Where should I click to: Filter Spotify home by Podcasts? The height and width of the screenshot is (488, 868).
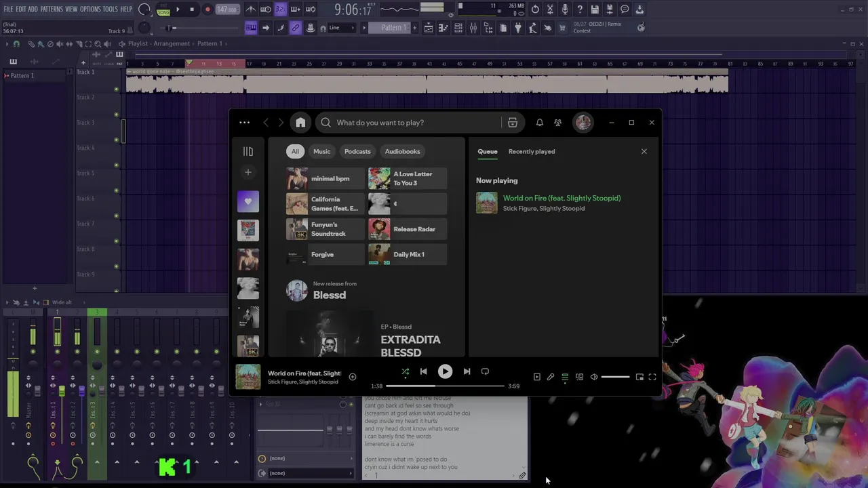pyautogui.click(x=357, y=152)
